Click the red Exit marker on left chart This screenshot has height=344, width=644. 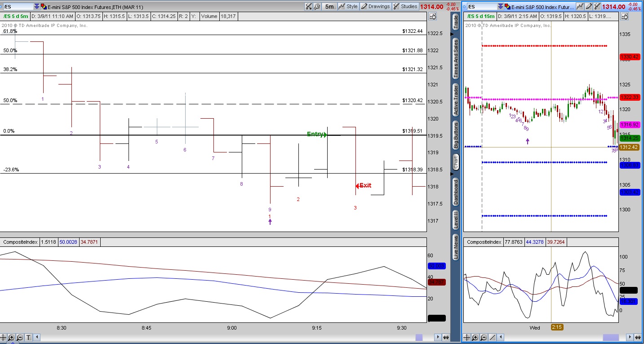(363, 185)
